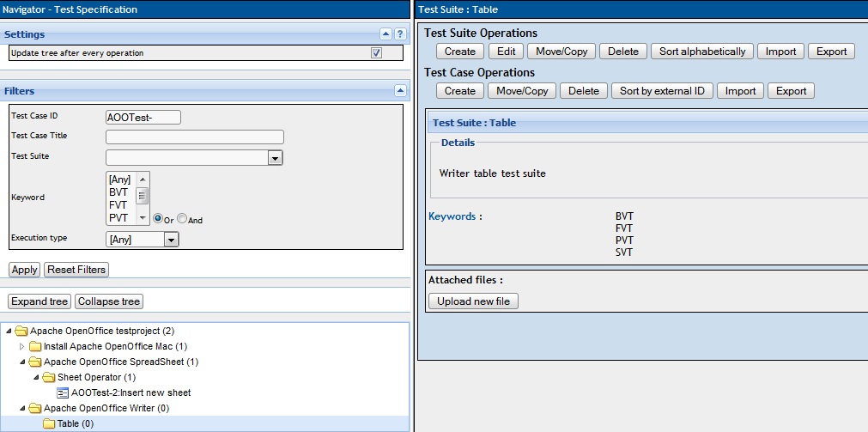The width and height of the screenshot is (868, 432).
Task: Collapse the Apache OpenOffice SpreadSheet node
Action: coord(22,362)
